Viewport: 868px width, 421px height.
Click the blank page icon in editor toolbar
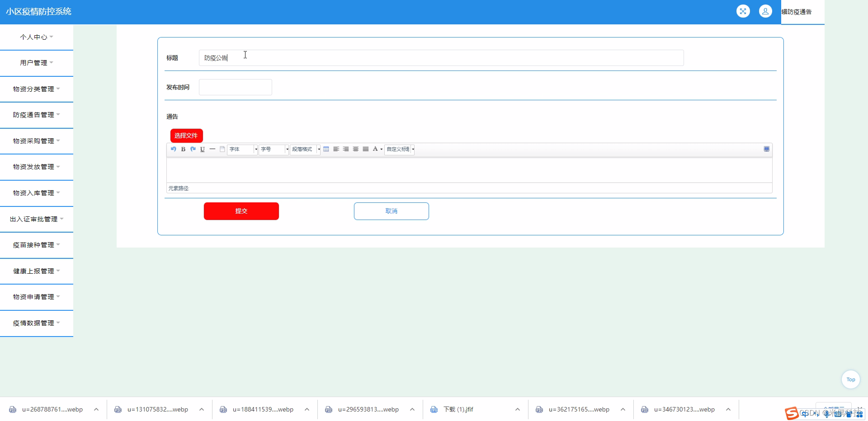click(222, 149)
